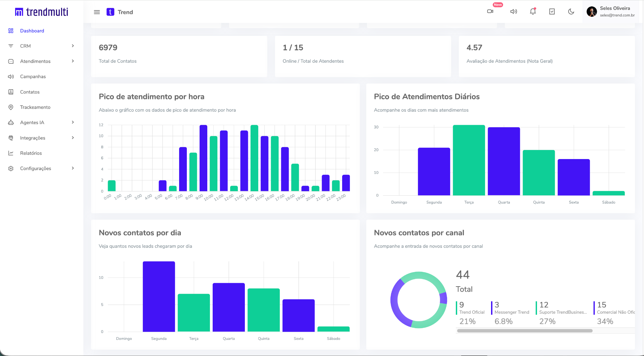Click the Sábado bar in Pico de Atendimentos Diários

click(608, 193)
